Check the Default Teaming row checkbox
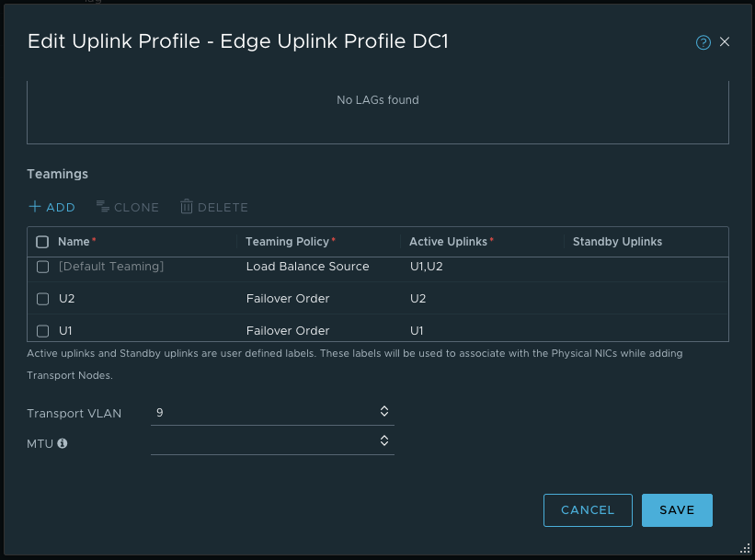Screen dimensions: 755x560 pos(42,267)
